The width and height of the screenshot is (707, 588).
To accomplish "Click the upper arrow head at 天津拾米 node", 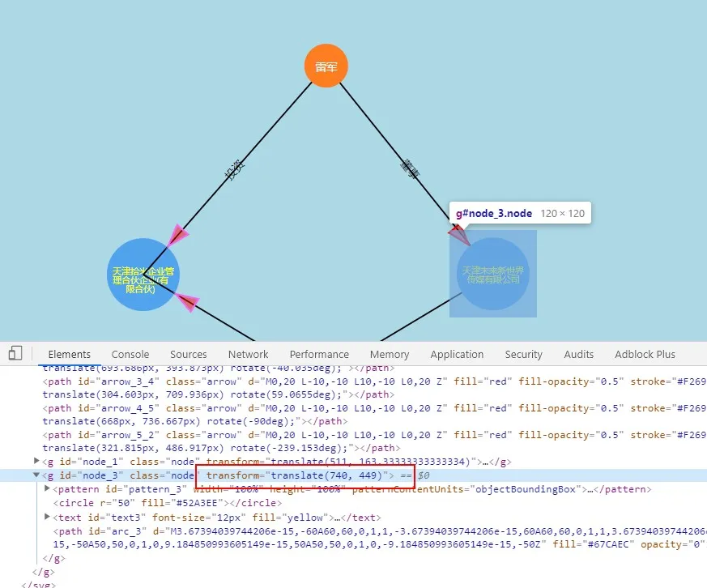I will click(x=177, y=236).
